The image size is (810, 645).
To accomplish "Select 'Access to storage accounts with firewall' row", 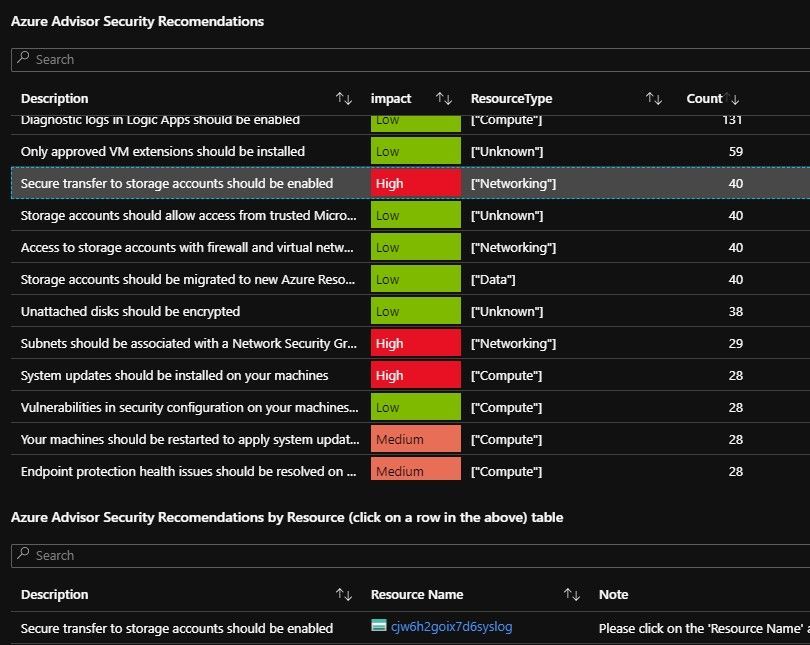I will click(411, 247).
